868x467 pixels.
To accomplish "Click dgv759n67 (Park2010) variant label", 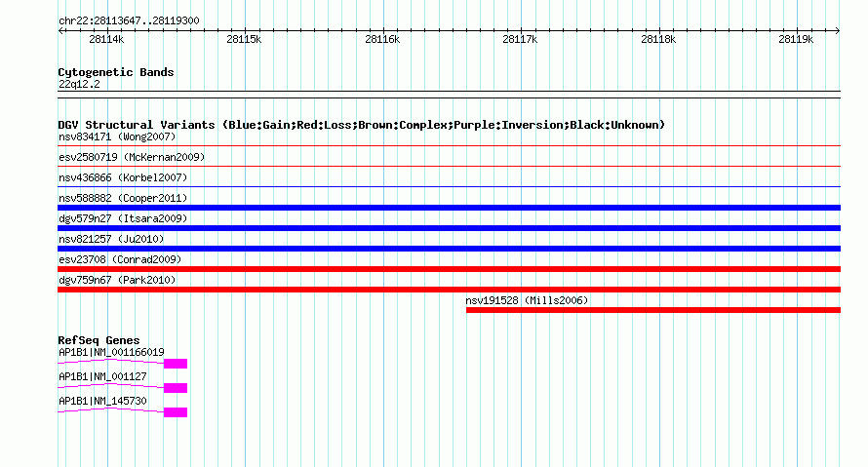I will [x=117, y=280].
